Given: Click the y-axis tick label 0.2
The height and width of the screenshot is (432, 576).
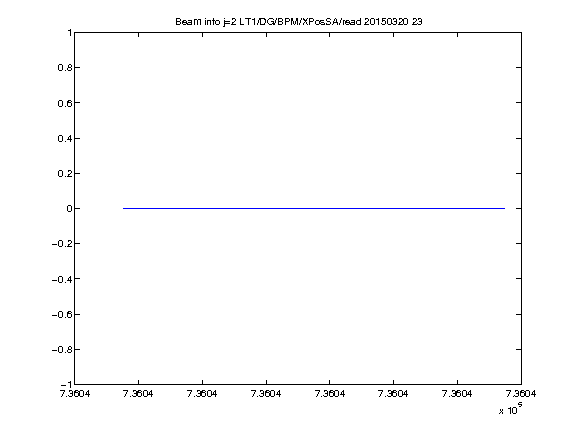Looking at the screenshot, I should pos(64,173).
